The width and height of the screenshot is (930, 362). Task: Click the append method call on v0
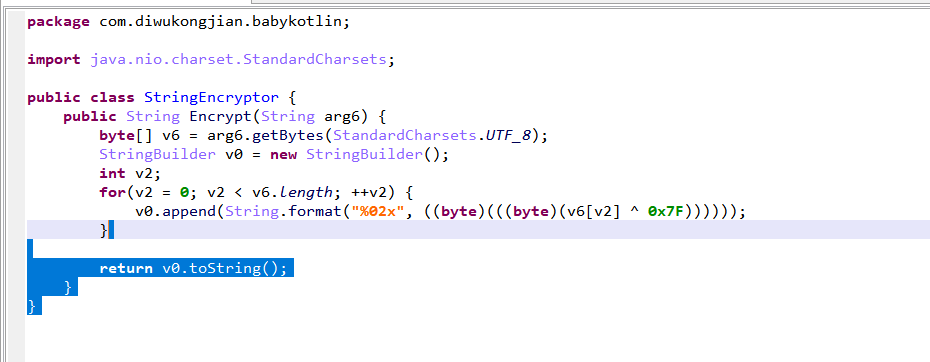tap(189, 211)
